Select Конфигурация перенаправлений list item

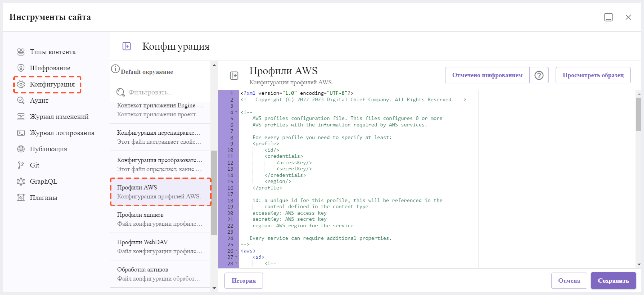coord(160,137)
